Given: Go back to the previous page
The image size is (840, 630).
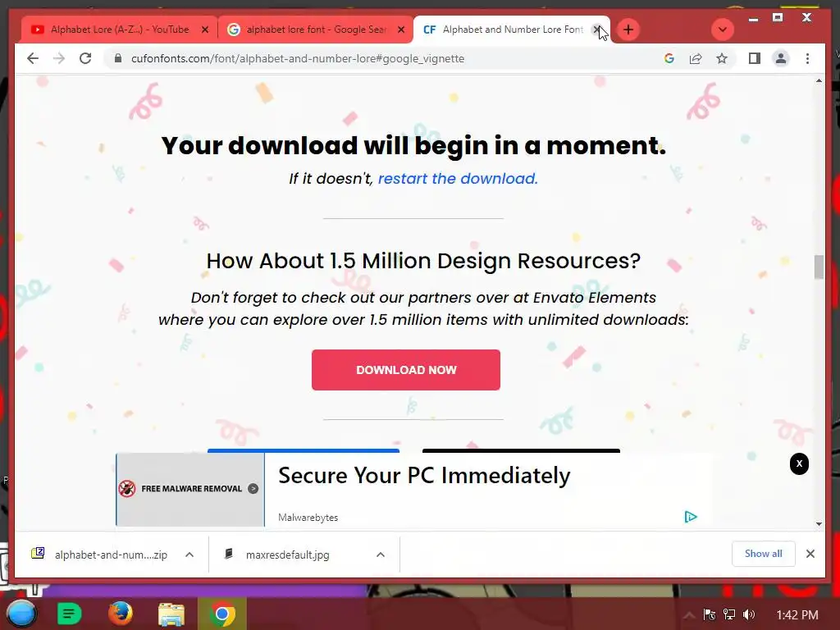Looking at the screenshot, I should point(33,58).
